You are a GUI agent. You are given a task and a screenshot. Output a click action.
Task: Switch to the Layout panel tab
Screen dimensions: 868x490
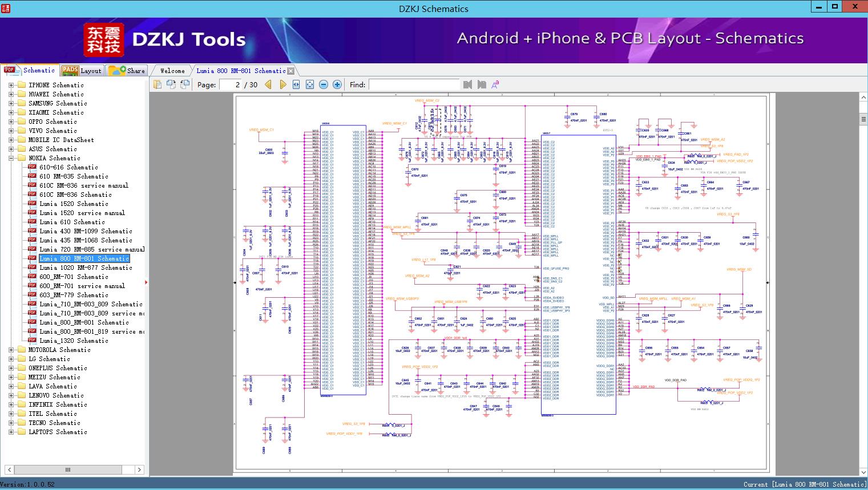(82, 71)
